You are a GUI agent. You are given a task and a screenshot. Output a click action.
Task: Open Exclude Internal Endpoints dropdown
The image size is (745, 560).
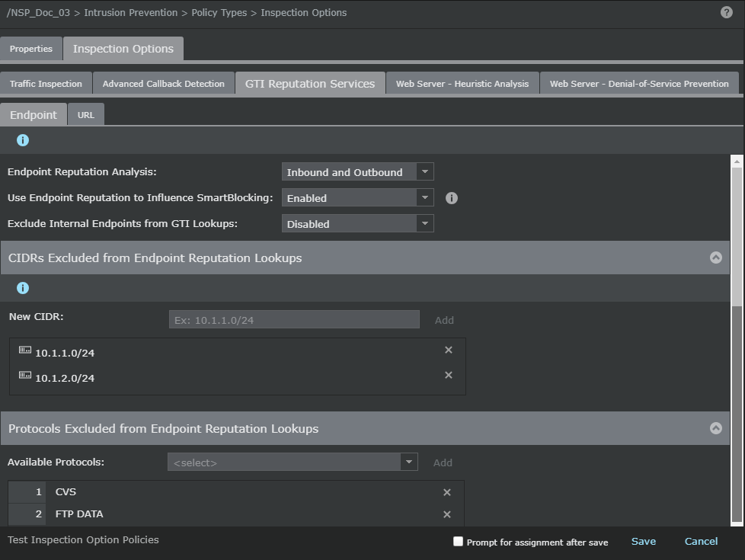pyautogui.click(x=357, y=223)
